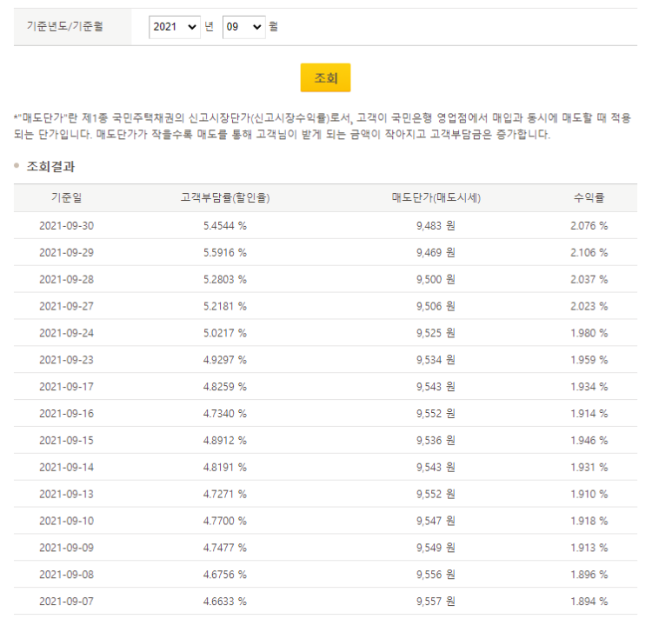Viewport: 672px width, 619px height.
Task: Click discount rate 4.8191 %
Action: point(225,467)
